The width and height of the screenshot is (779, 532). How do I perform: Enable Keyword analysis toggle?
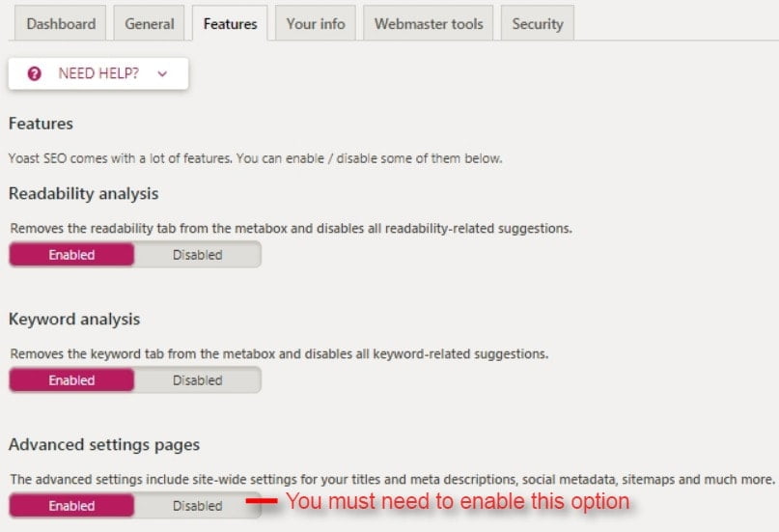click(71, 380)
